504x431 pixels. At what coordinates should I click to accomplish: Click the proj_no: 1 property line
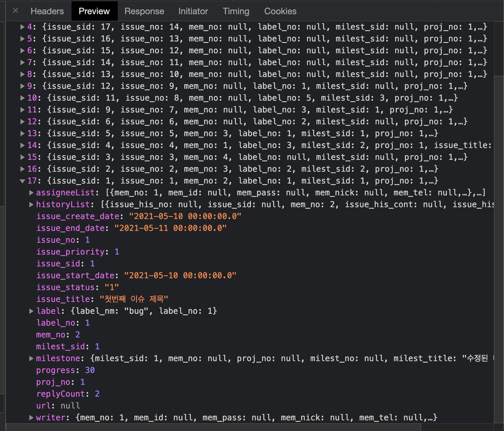[x=60, y=382]
